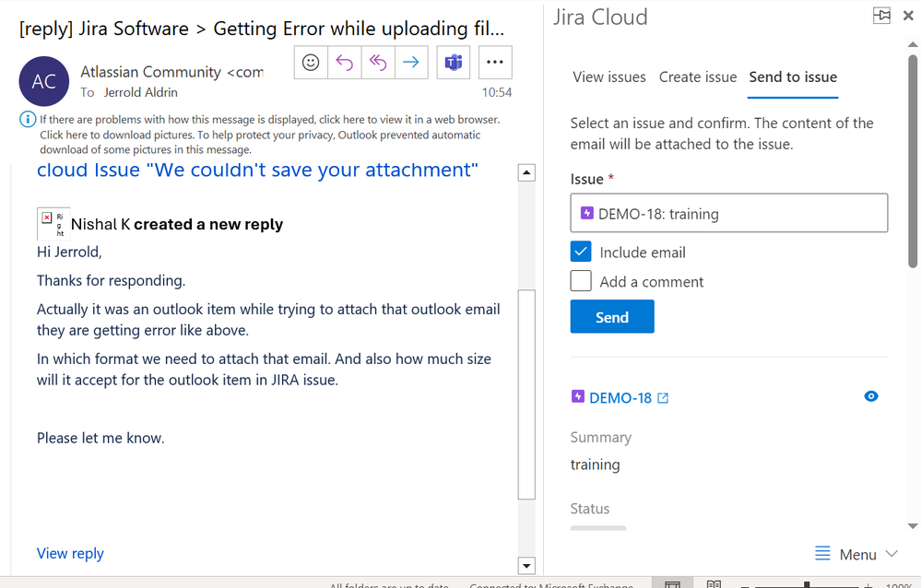Uncheck the Include email checkbox
The image size is (921, 588).
click(581, 252)
